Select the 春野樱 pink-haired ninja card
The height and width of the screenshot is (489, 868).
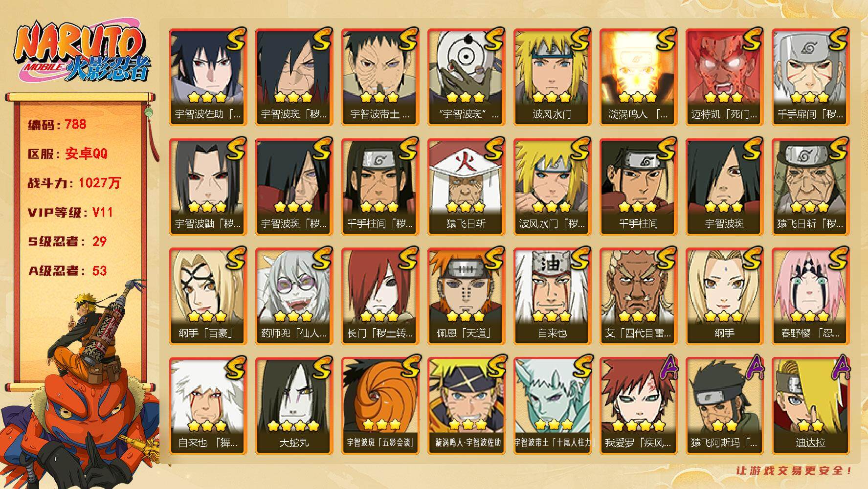810,296
